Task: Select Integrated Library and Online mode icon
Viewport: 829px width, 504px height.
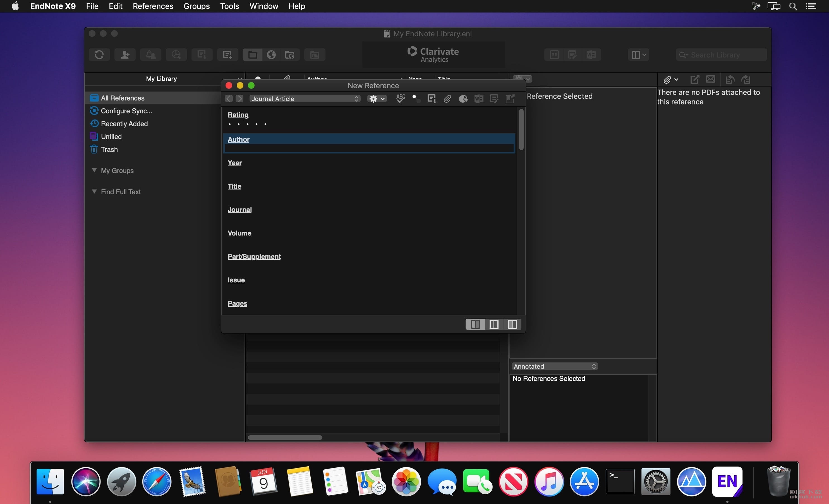Action: point(290,54)
